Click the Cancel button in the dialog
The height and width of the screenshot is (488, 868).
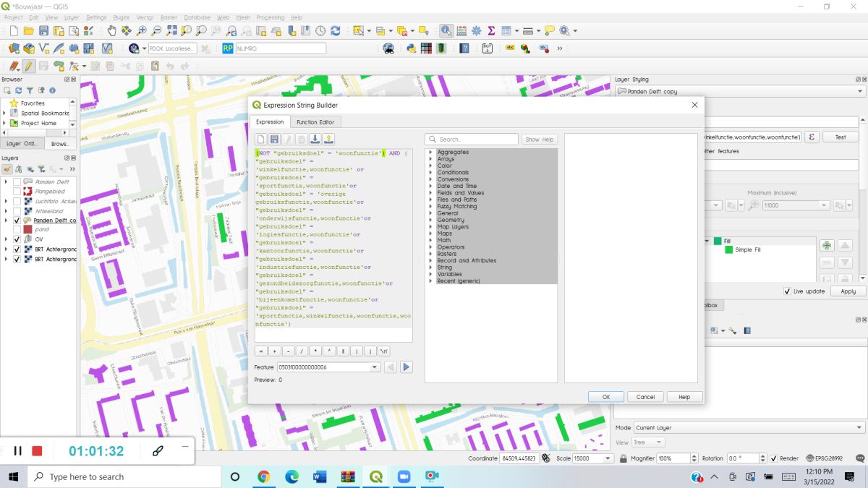tap(645, 397)
